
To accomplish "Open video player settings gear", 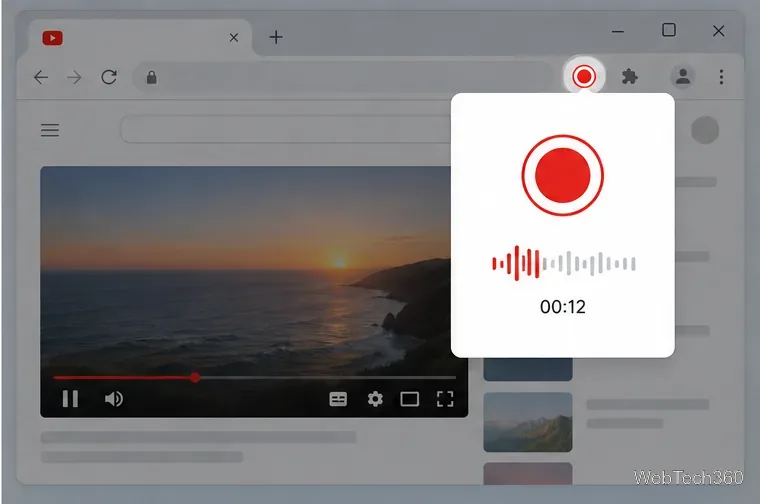I will pyautogui.click(x=375, y=399).
